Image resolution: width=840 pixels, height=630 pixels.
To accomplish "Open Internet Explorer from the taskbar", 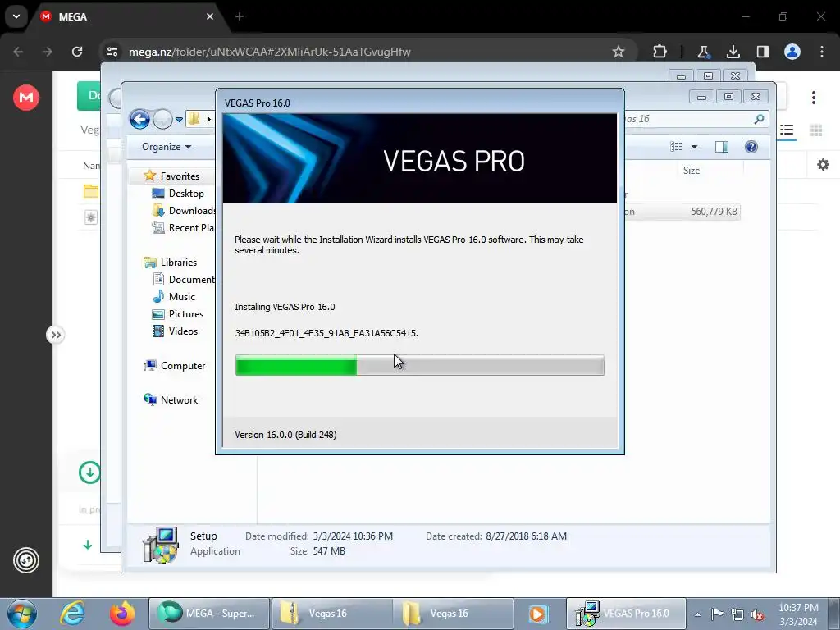I will [x=72, y=614].
